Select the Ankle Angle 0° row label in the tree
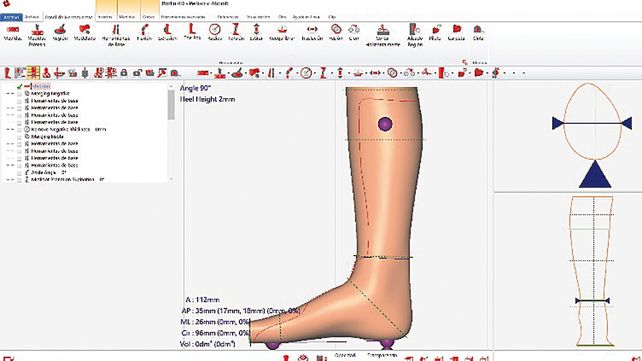642x361 pixels. click(48, 172)
